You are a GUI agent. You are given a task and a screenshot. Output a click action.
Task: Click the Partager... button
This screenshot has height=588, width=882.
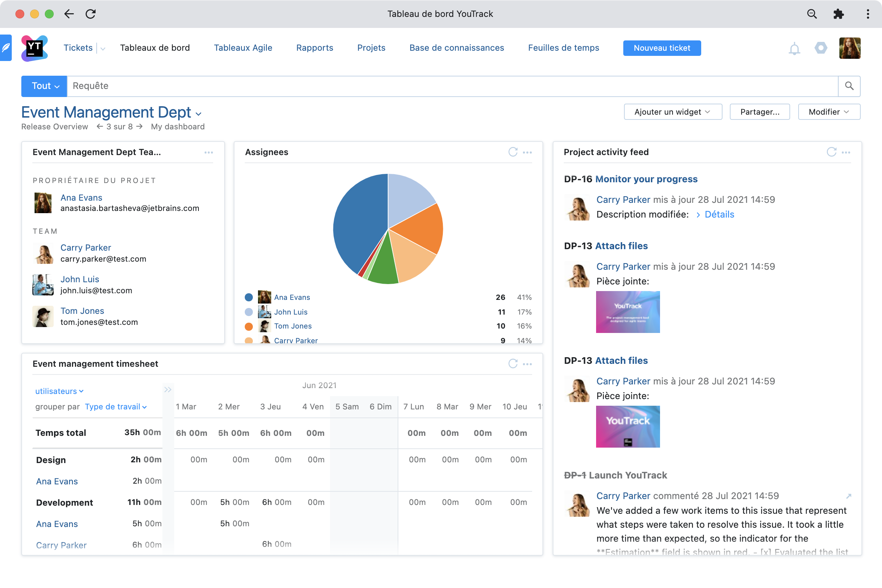point(759,112)
